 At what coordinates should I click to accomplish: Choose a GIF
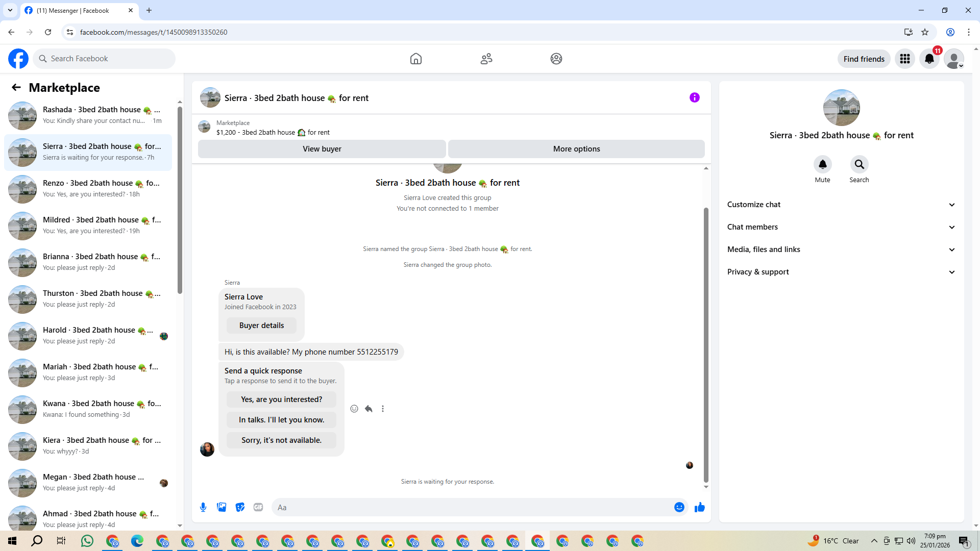[258, 507]
